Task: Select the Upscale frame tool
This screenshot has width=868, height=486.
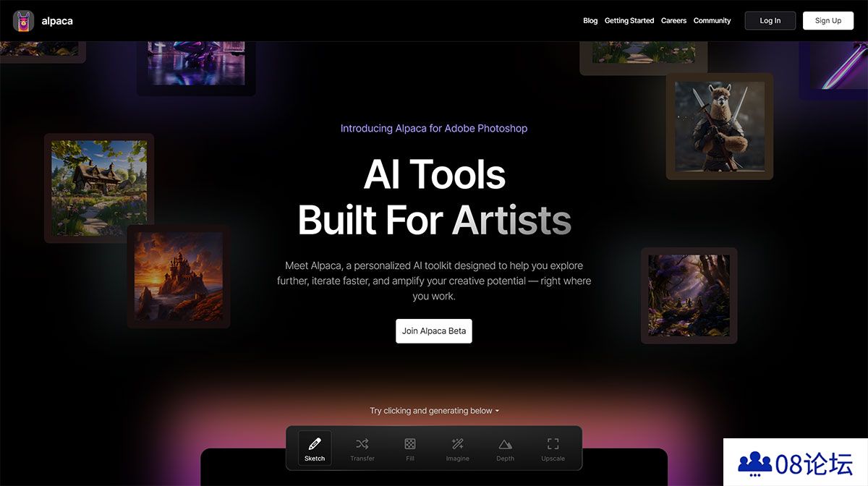Action: (553, 448)
